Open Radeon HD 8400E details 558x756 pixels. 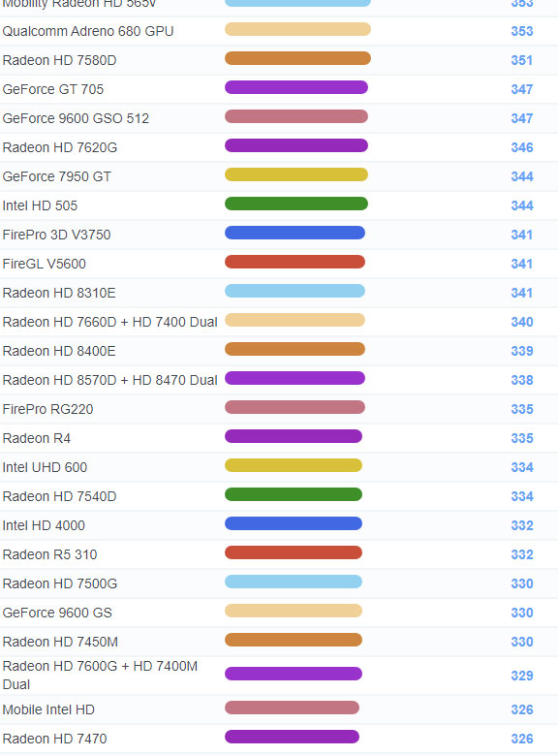(59, 351)
